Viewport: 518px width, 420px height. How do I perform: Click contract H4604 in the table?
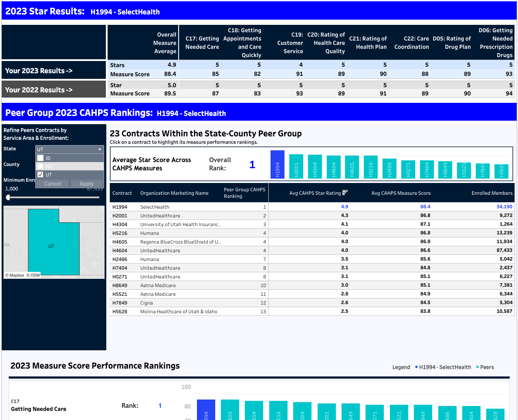120,251
